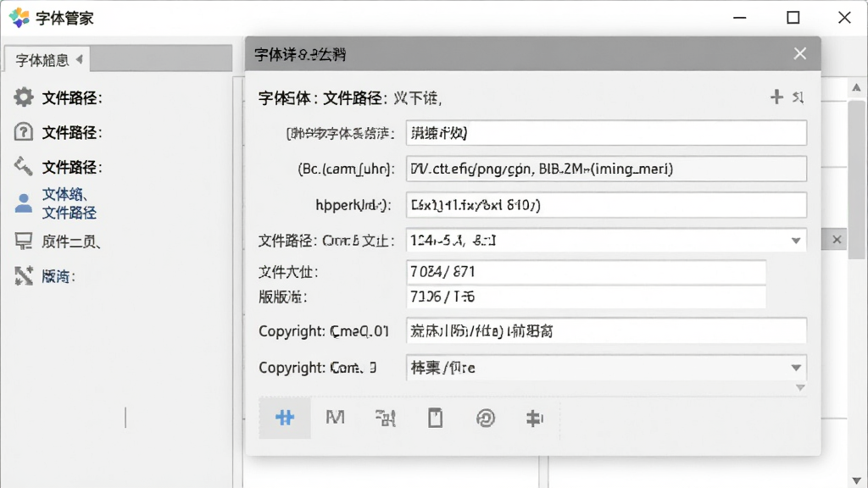Minimize the 字体管家 window

click(739, 18)
